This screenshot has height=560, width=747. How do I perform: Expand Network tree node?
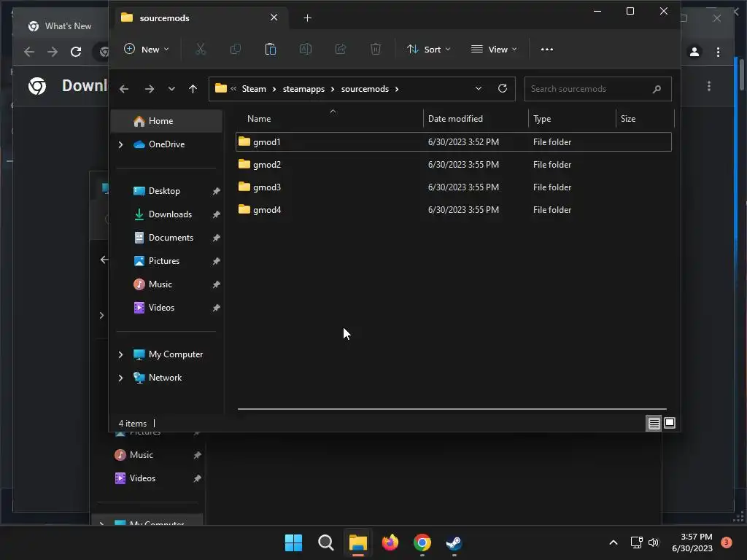pyautogui.click(x=120, y=378)
